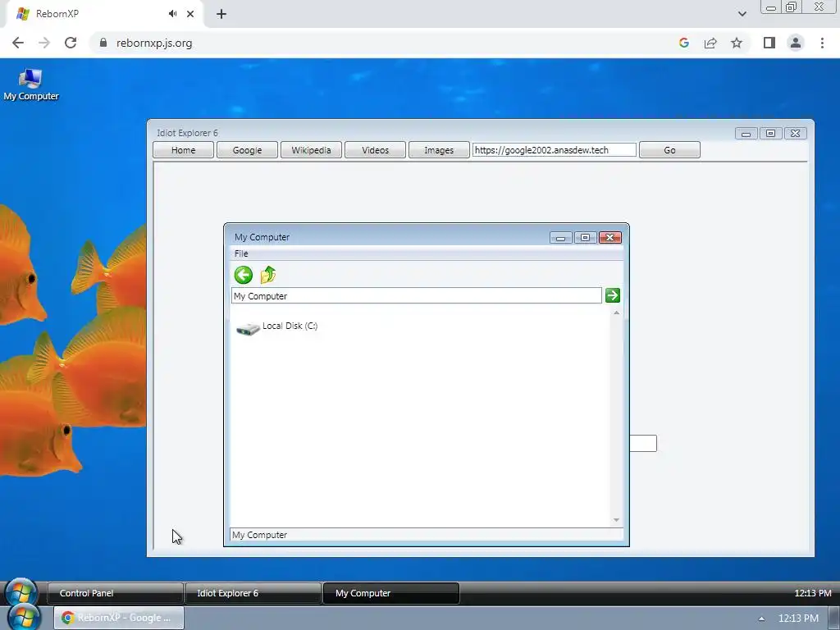The height and width of the screenshot is (630, 840).
Task: Mute the RebornXP tab audio icon
Action: [172, 14]
